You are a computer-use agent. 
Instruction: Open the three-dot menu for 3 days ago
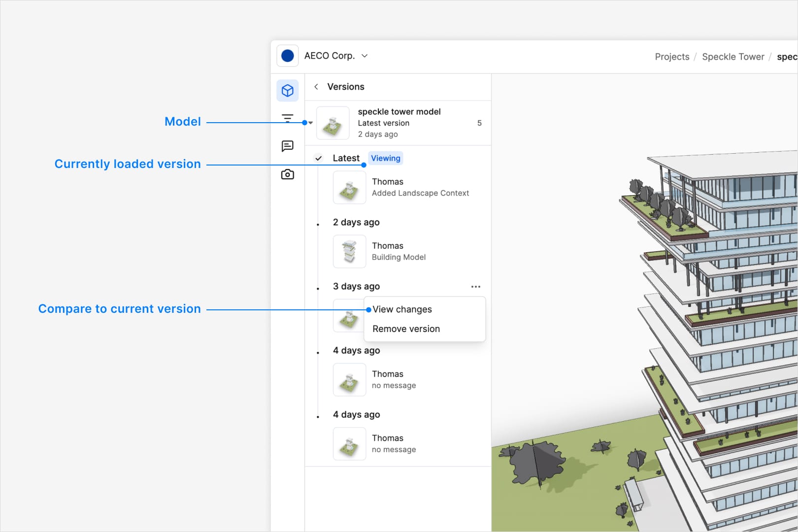pyautogui.click(x=476, y=286)
